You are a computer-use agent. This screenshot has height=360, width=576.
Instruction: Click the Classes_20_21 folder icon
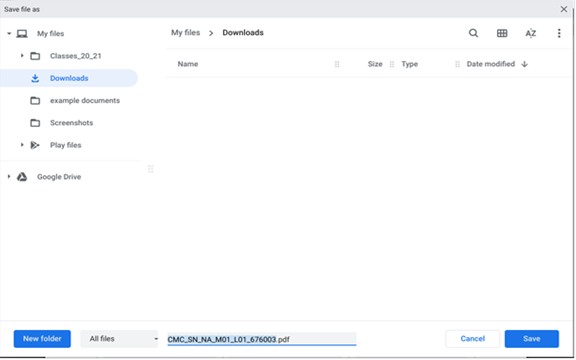(x=35, y=56)
